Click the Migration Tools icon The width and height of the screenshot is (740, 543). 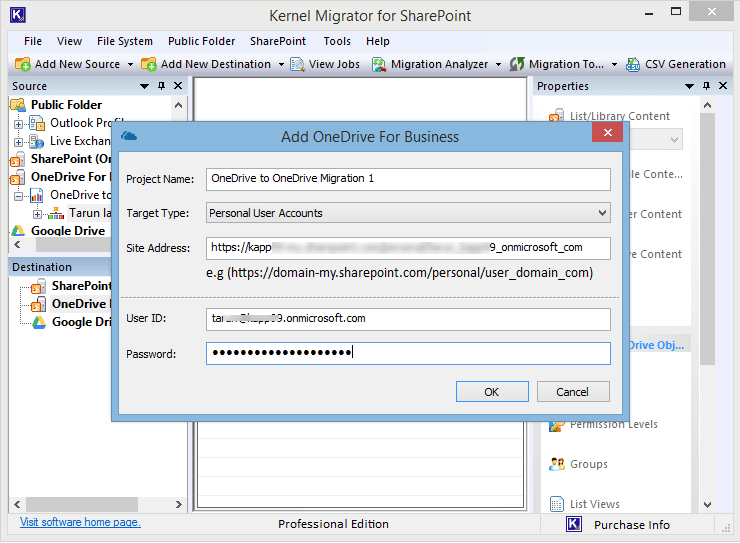pyautogui.click(x=517, y=64)
